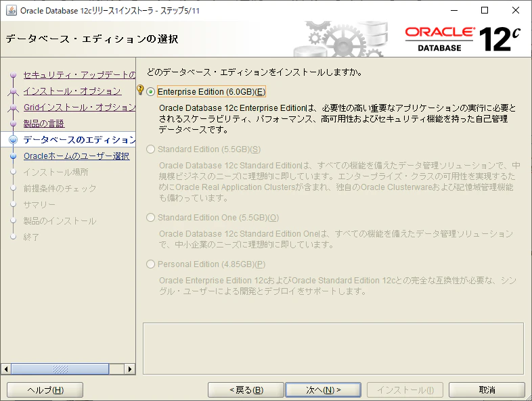
Task: Minimize the installer window
Action: click(454, 11)
